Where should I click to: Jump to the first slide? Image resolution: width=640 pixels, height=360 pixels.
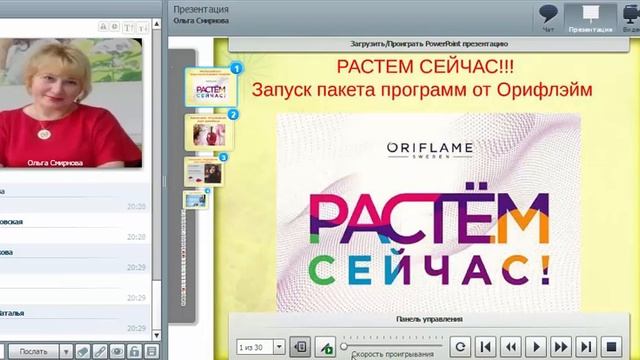tap(486, 347)
